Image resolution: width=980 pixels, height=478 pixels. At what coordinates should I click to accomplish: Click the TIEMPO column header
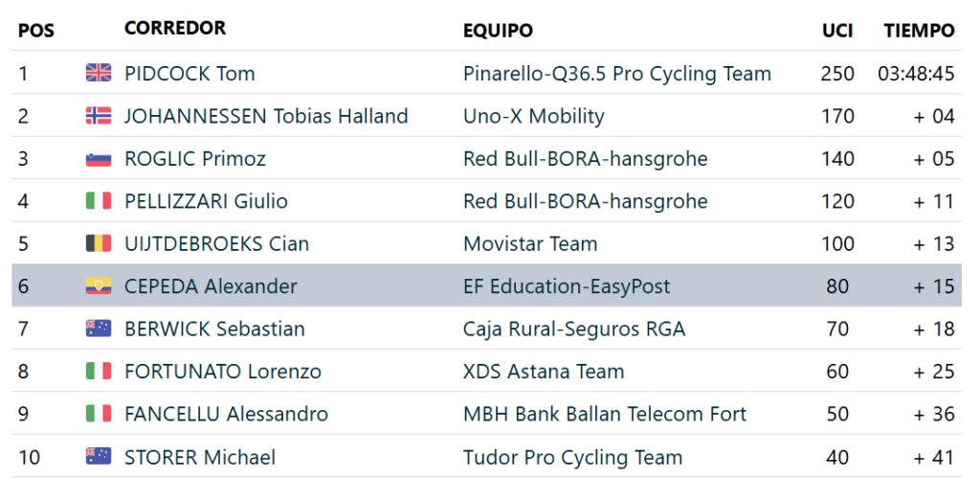point(919,31)
